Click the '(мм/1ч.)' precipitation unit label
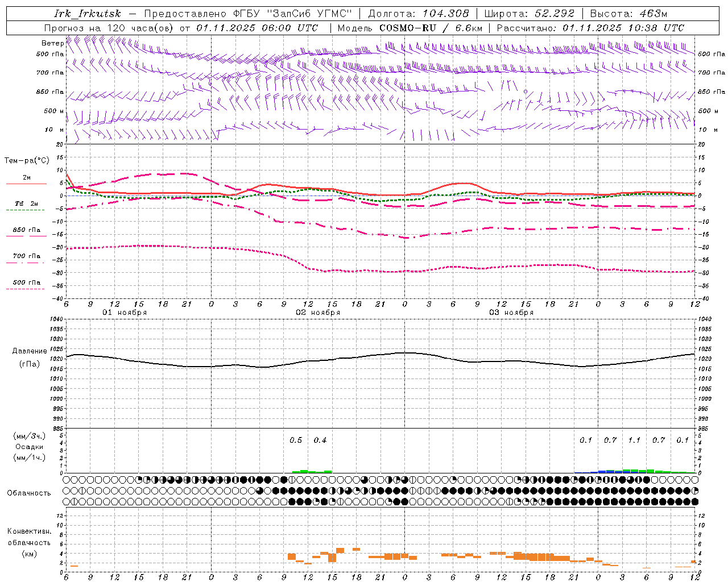The width and height of the screenshot is (728, 582). click(30, 458)
